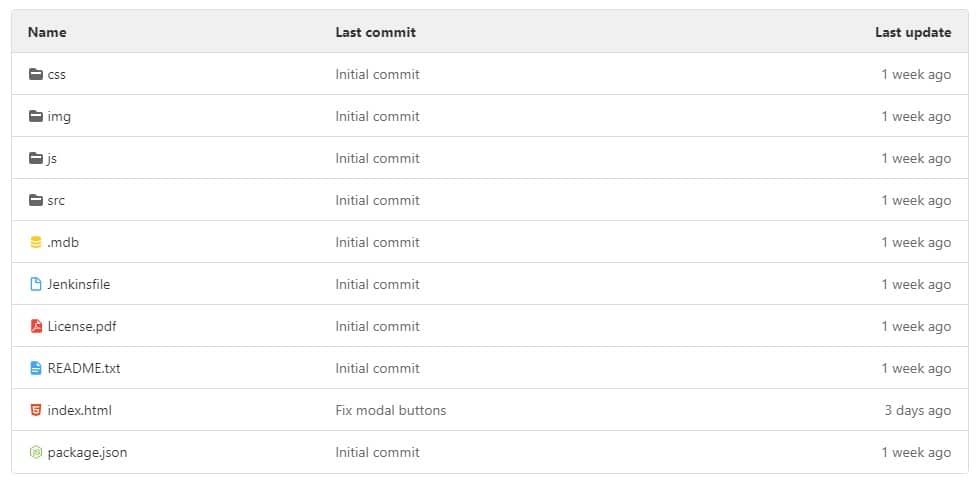Image resolution: width=980 pixels, height=481 pixels.
Task: Click the yellow .mdb database icon
Action: click(x=36, y=242)
